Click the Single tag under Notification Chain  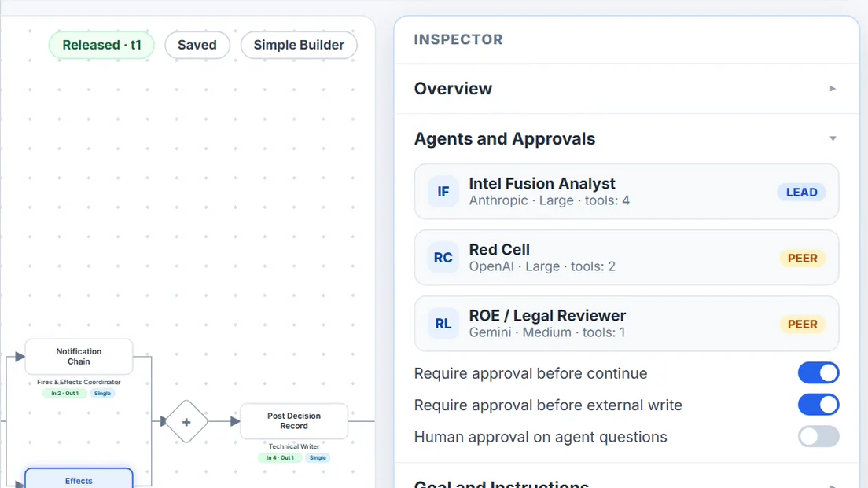[102, 394]
